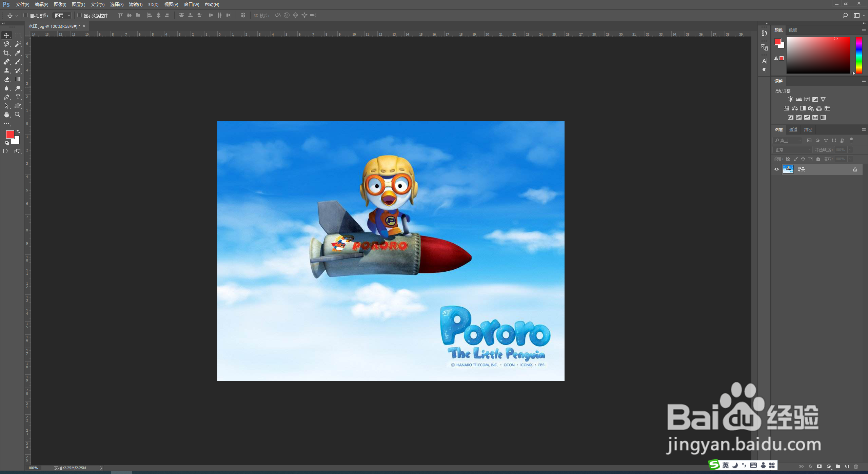Select the Crop tool

[6, 53]
